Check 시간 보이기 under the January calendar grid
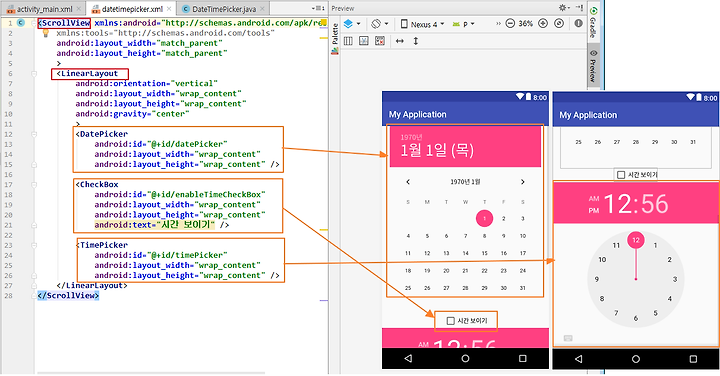 pos(466,320)
